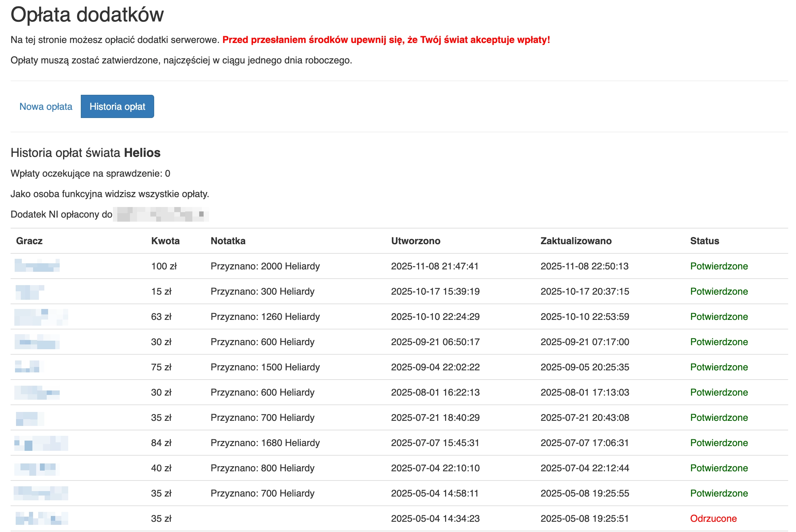This screenshot has width=796, height=532.
Task: Click the red warning about accepting payments
Action: point(386,40)
